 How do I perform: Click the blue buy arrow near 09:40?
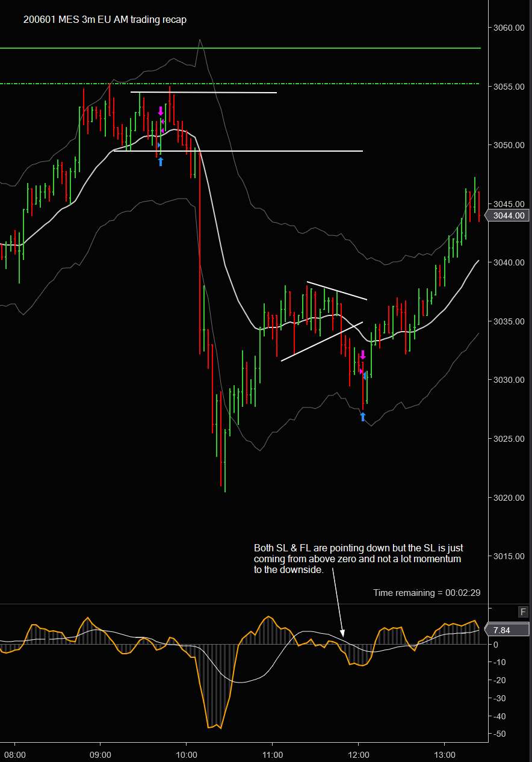tap(161, 161)
